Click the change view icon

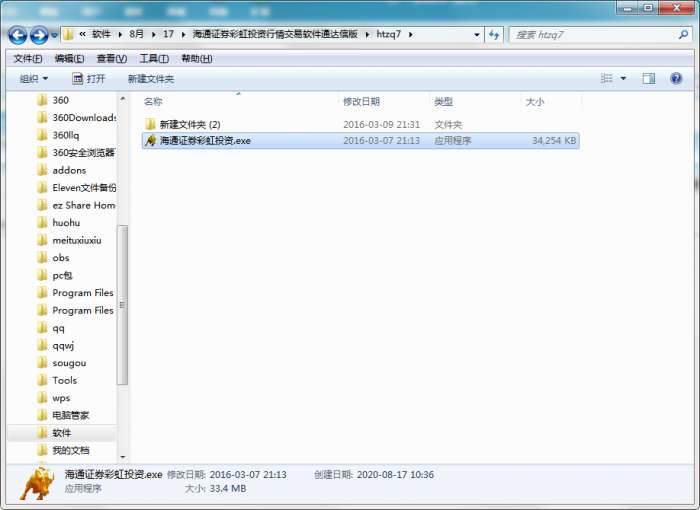pyautogui.click(x=606, y=79)
